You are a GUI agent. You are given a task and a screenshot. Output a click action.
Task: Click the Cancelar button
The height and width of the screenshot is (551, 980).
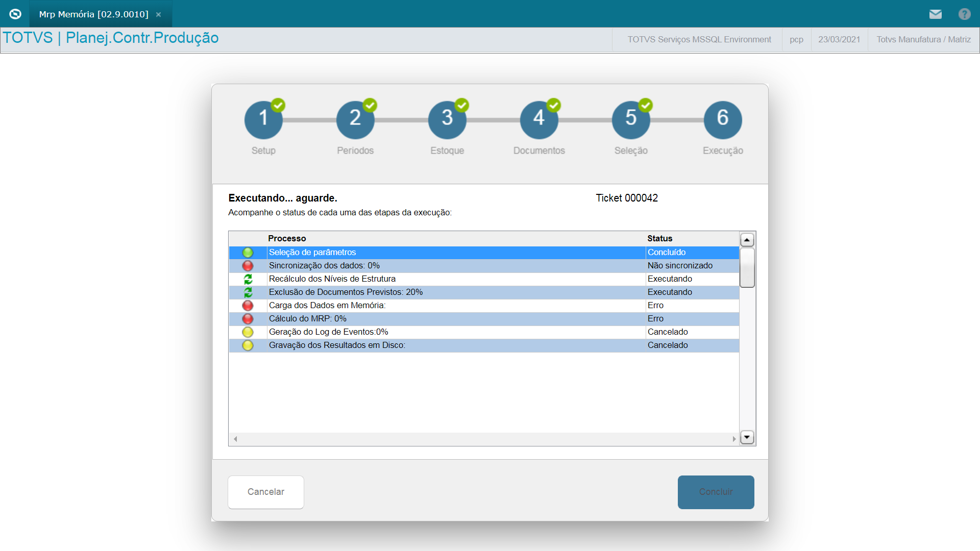266,492
